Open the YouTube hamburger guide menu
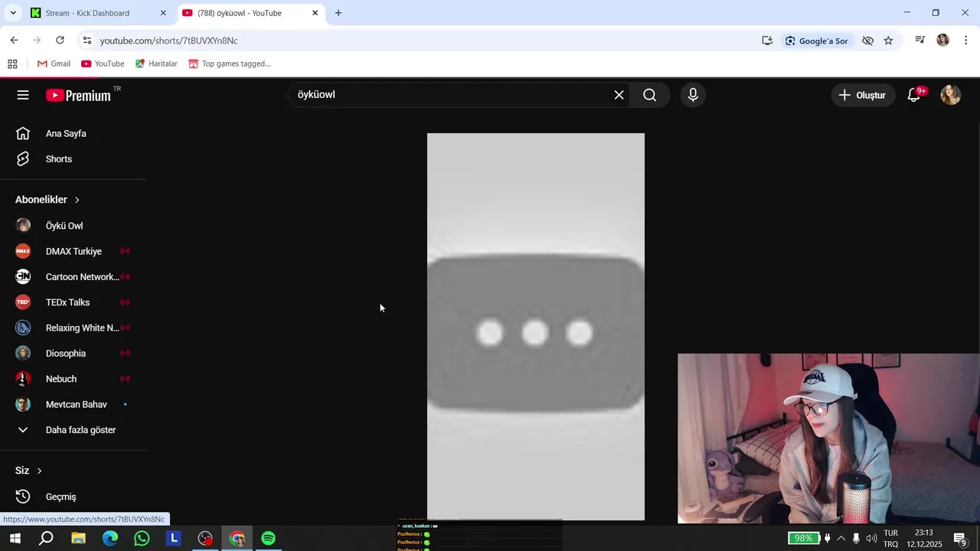Screen dimensions: 980x551 (x=23, y=95)
